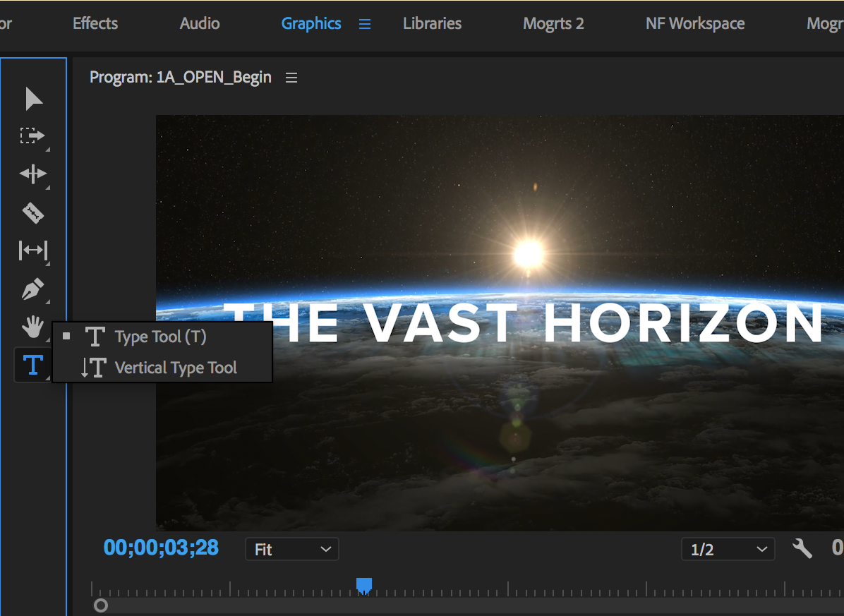Click the 00;00;03;28 playhead timecode
Viewport: 844px width, 616px height.
(x=161, y=548)
